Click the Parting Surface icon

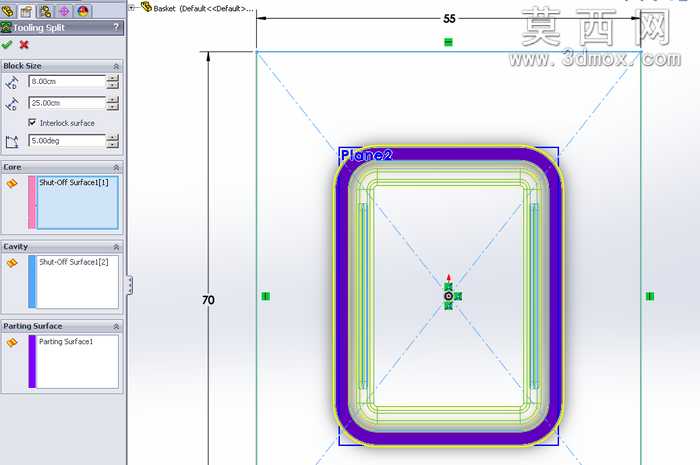(12, 343)
